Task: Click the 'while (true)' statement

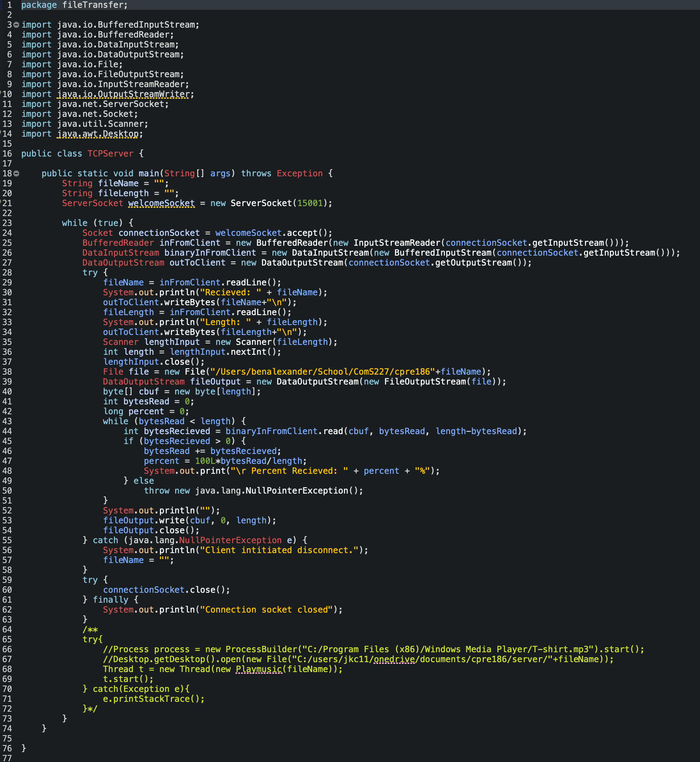Action: click(97, 223)
